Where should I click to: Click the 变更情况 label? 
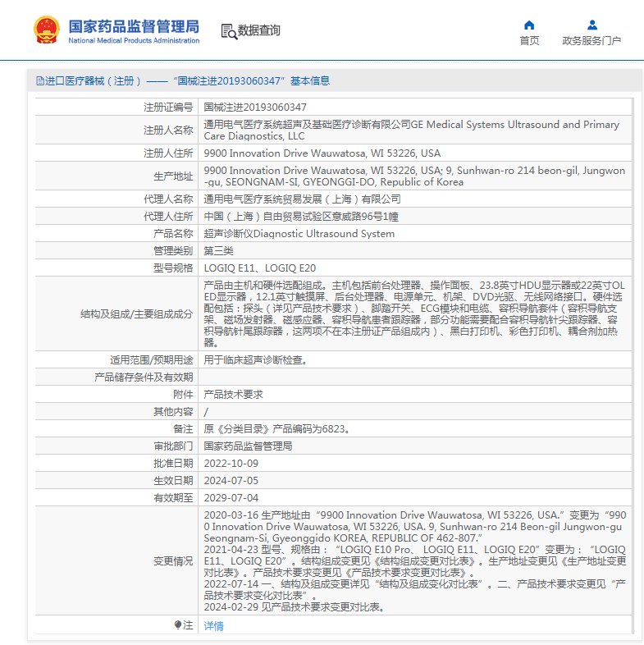point(173,561)
